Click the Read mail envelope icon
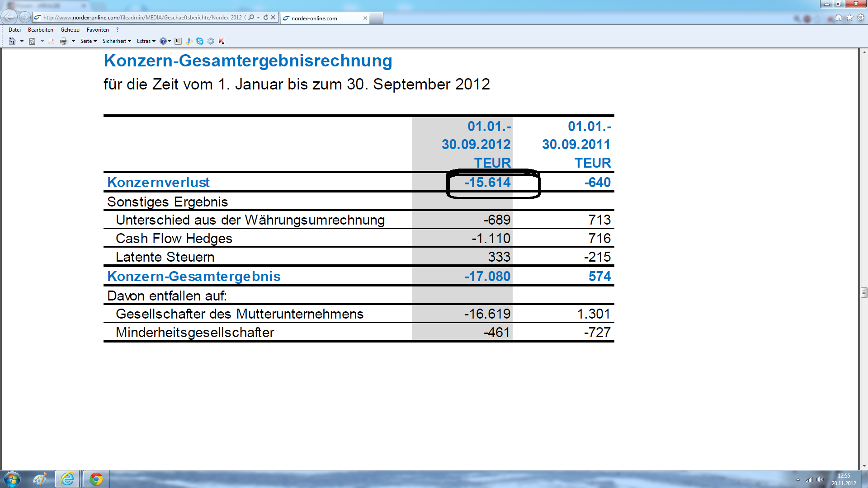868x488 pixels. [x=51, y=41]
